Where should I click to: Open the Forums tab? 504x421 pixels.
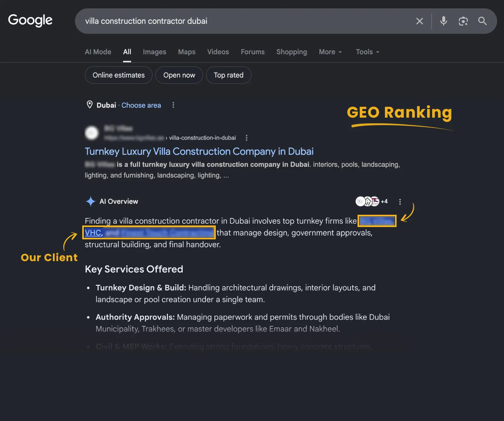[x=253, y=52]
